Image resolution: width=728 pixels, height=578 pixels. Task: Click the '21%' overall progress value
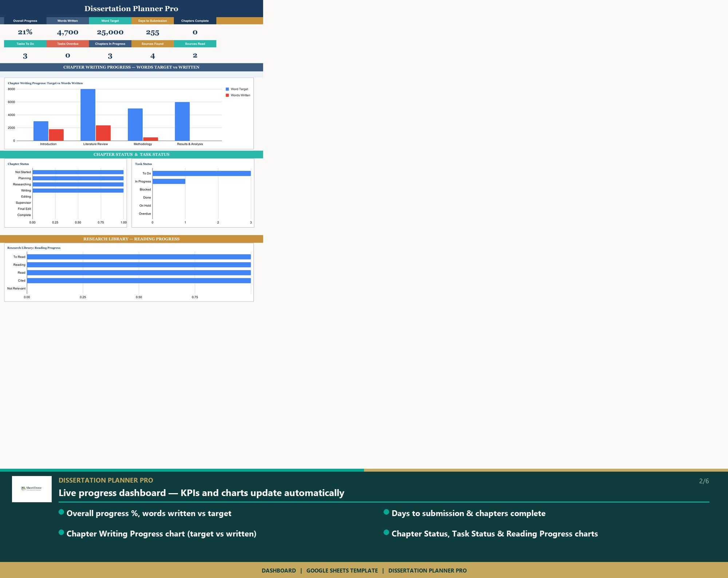25,32
